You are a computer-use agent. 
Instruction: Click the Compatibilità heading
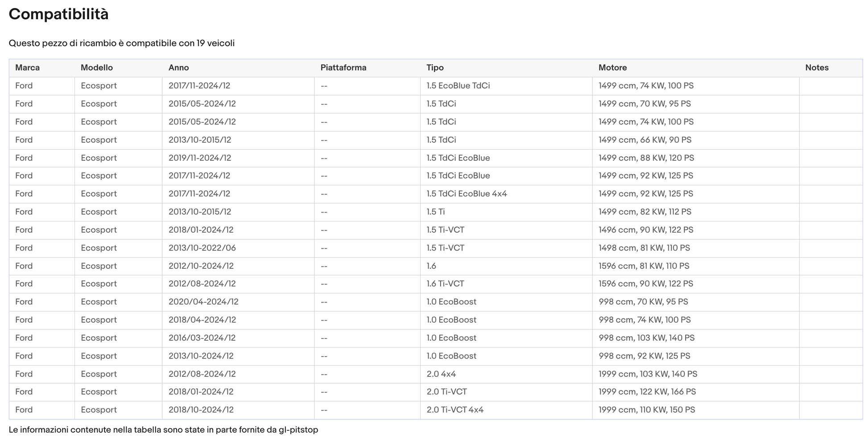[x=58, y=14]
